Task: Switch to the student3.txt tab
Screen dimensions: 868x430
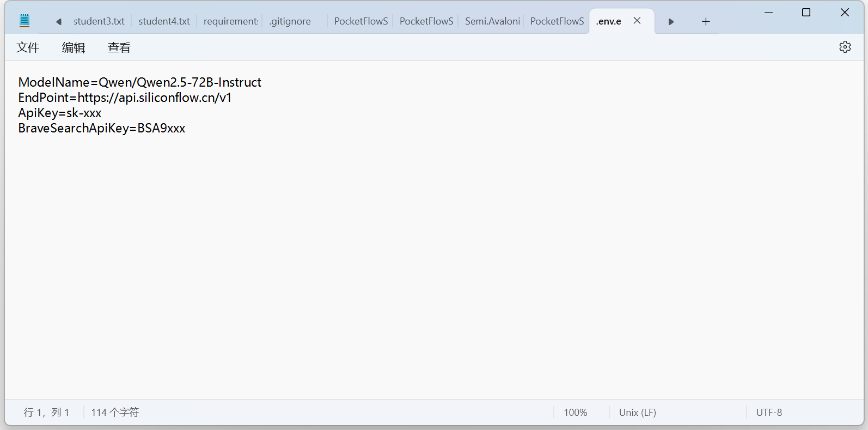Action: click(x=99, y=21)
